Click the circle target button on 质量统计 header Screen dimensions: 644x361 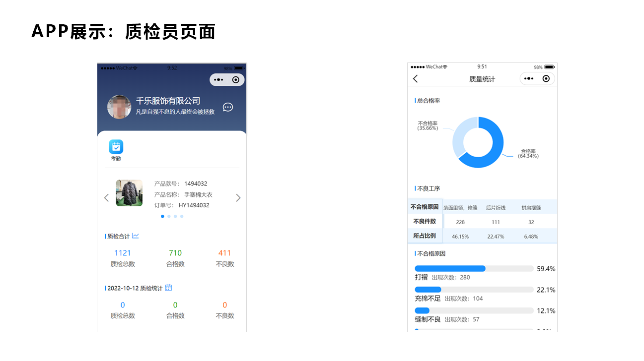546,79
